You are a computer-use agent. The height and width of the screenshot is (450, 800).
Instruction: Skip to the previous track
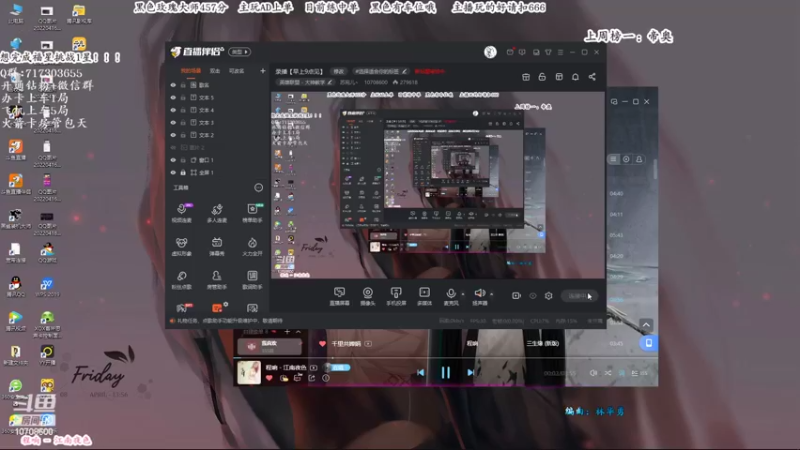[420, 372]
